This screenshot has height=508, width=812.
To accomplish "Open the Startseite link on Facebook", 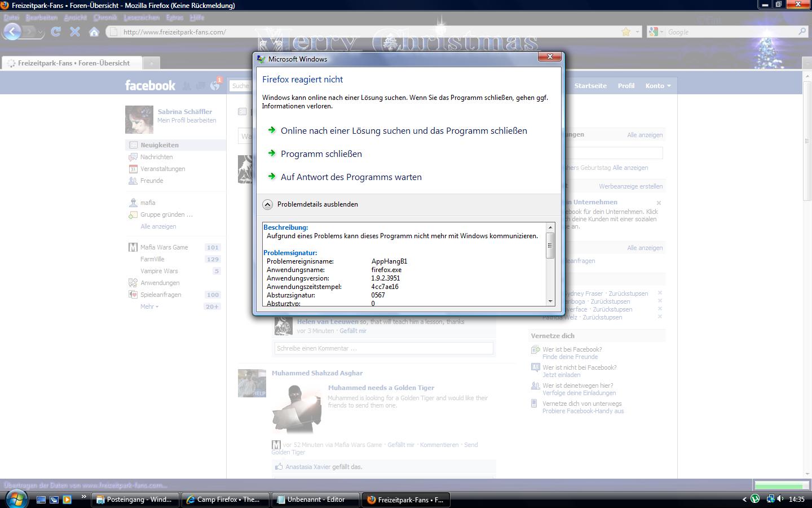I will point(590,86).
